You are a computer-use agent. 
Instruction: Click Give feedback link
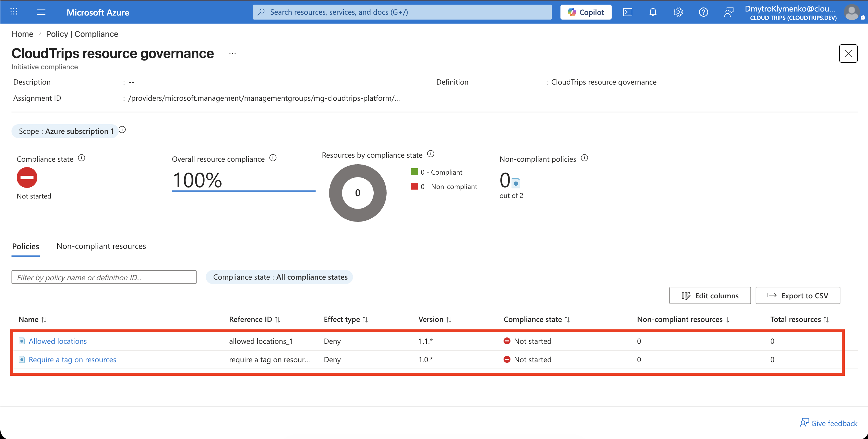point(829,423)
